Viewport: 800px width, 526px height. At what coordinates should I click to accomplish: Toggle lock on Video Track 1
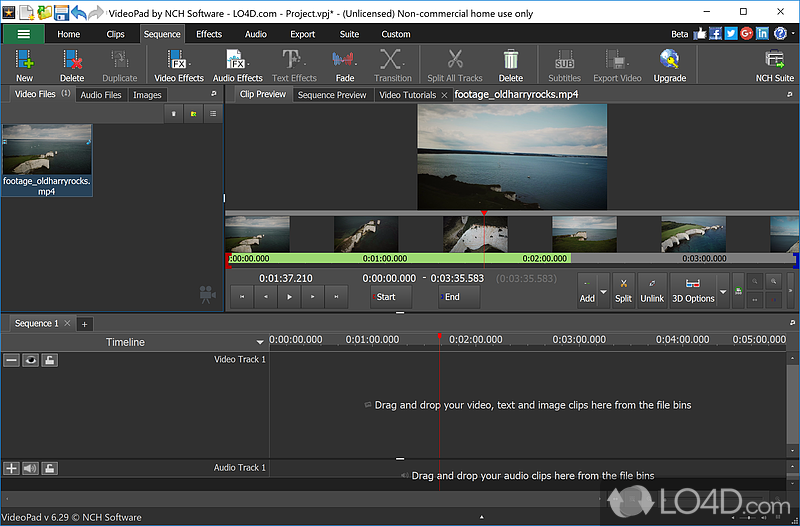[49, 360]
